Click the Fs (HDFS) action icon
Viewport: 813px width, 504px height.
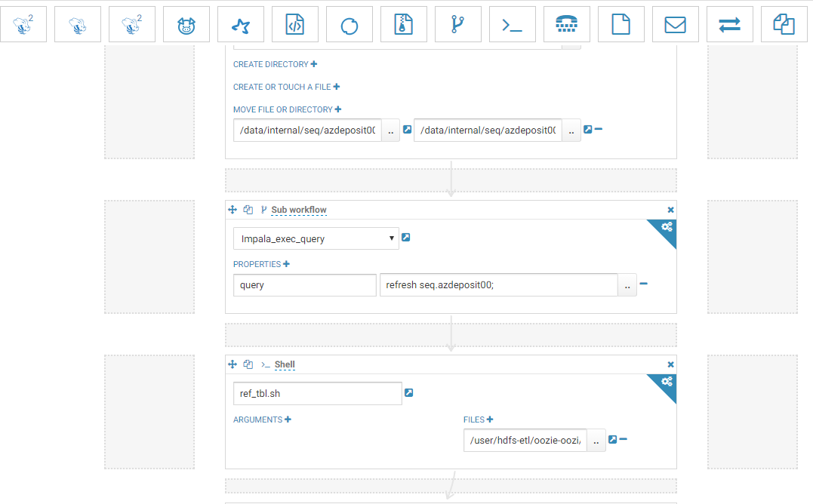(x=621, y=23)
